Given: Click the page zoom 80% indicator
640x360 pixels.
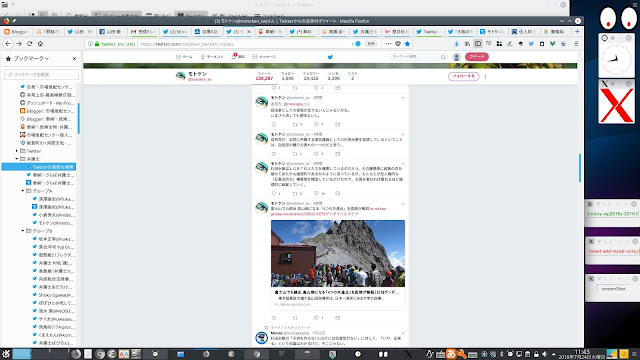Looking at the screenshot, I should [x=371, y=44].
